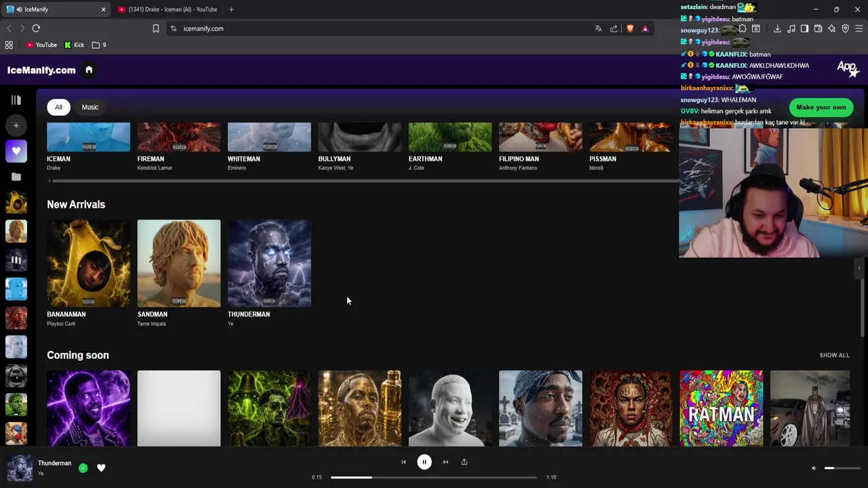Close the IceManify browser tab
868x488 pixels.
coord(103,9)
